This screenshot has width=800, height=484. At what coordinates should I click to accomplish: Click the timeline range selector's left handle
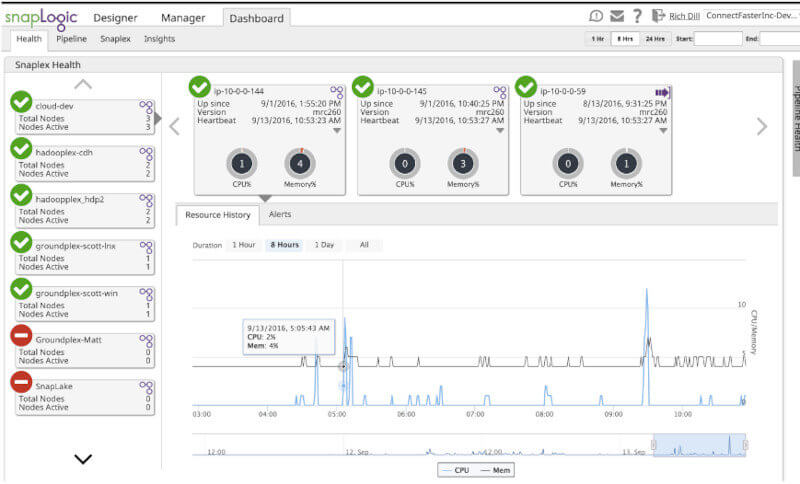click(654, 445)
